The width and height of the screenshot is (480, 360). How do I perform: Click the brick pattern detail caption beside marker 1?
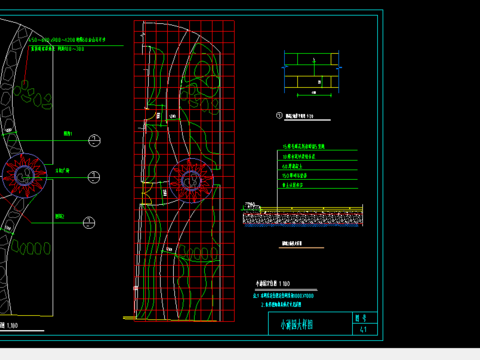[299, 116]
